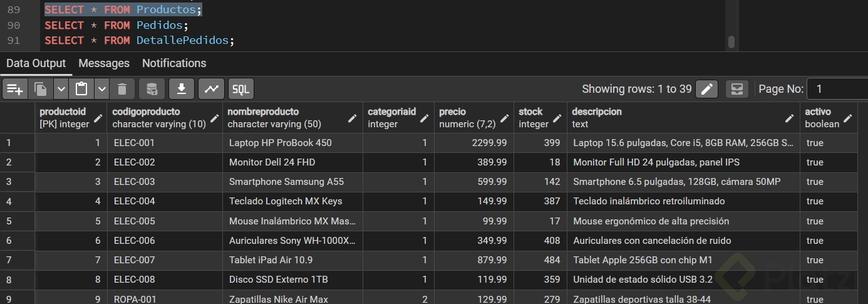The width and height of the screenshot is (868, 304).
Task: Click the price cell 389.99
Action: coord(474,162)
